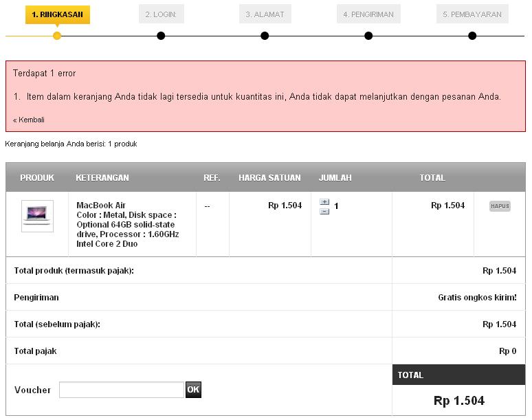Click the dark TOTAL header box
532x420 pixels.
[x=458, y=375]
